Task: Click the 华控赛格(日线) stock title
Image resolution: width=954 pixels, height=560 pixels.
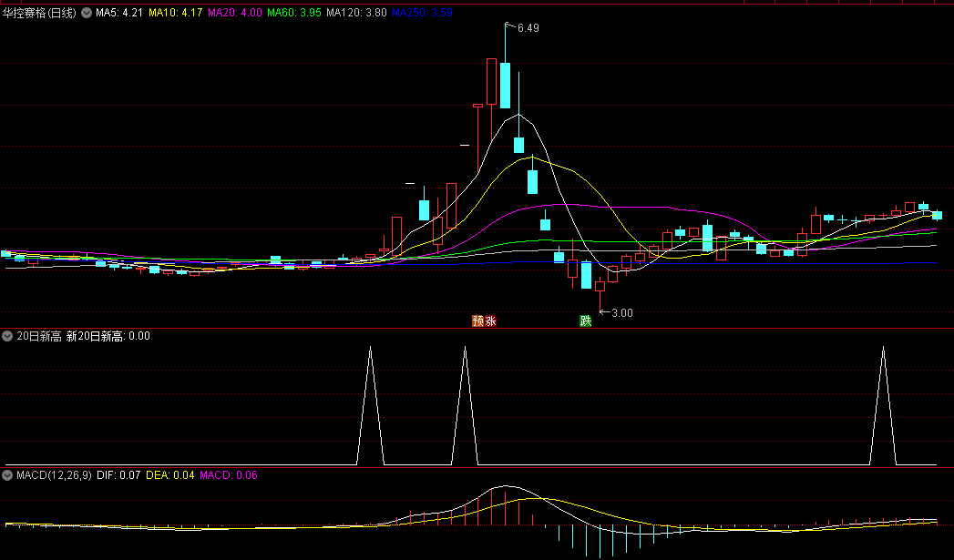Action: (x=39, y=13)
